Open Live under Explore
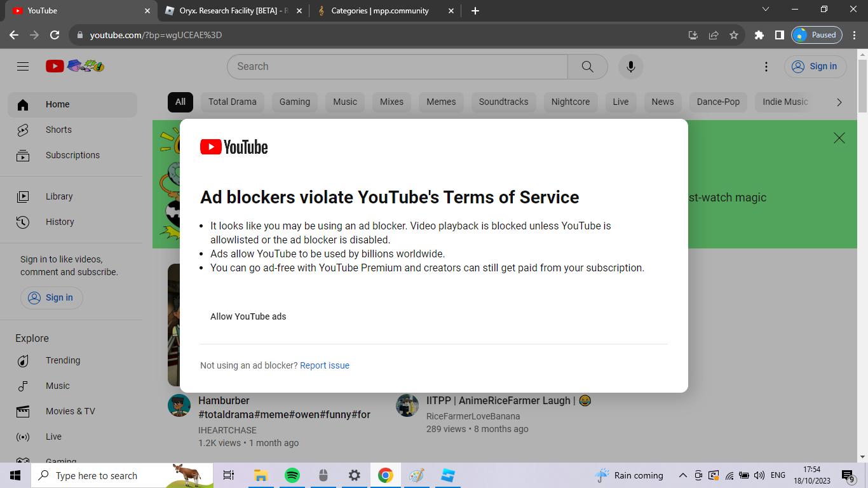The height and width of the screenshot is (488, 868). coord(72,437)
